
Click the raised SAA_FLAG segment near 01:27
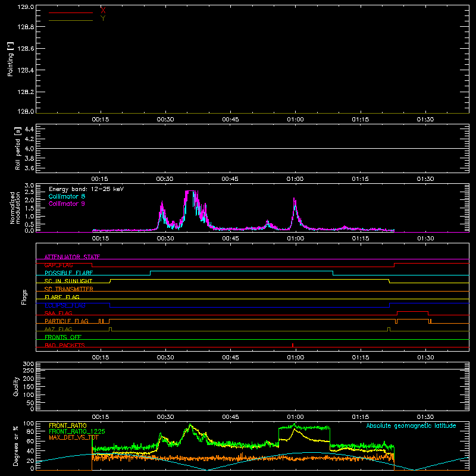coord(412,311)
